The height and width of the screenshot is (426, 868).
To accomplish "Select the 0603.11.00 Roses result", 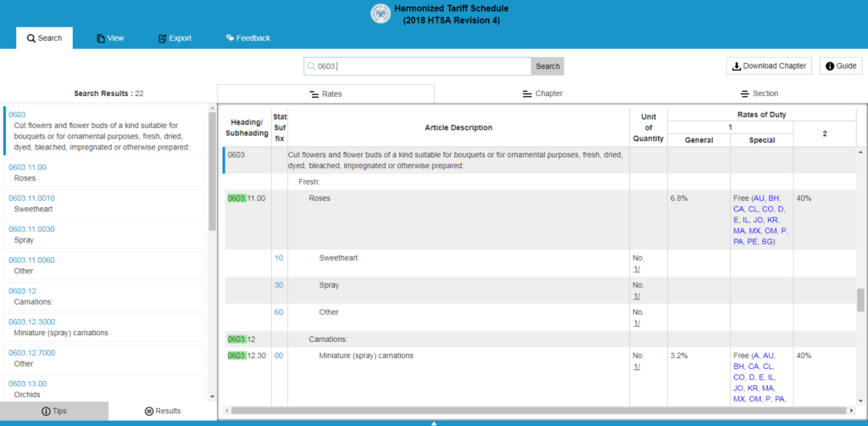I will [104, 173].
